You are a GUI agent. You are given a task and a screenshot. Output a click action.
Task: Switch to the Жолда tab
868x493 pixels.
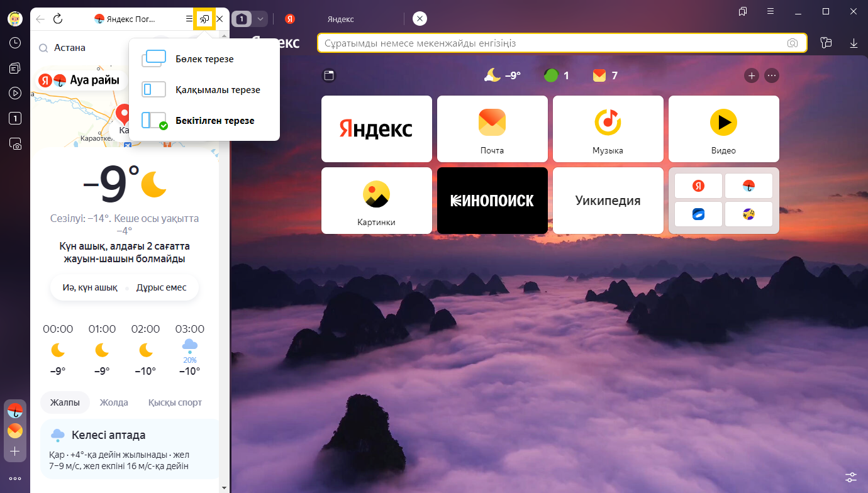[114, 402]
